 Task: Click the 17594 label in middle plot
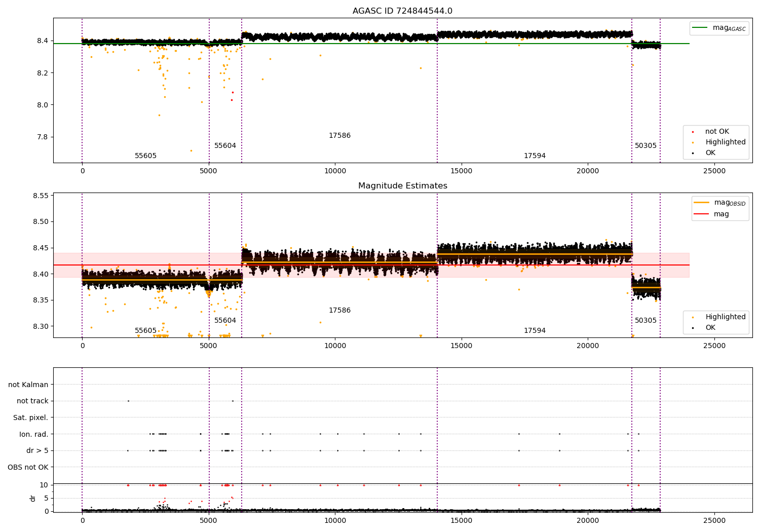[x=535, y=331]
